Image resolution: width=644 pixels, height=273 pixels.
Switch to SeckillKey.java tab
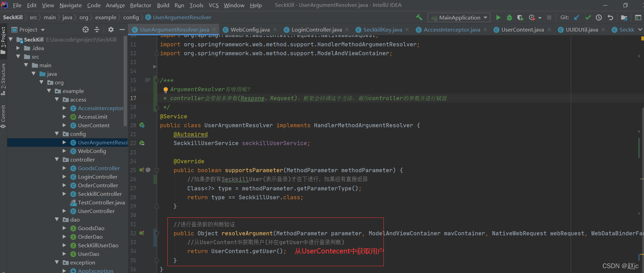pos(382,30)
